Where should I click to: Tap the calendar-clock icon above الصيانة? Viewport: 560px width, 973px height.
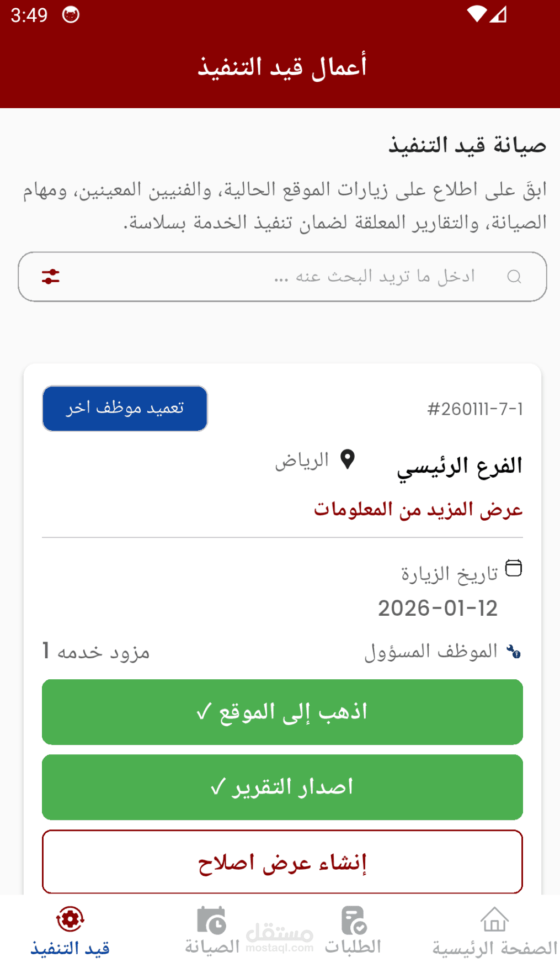click(x=211, y=920)
